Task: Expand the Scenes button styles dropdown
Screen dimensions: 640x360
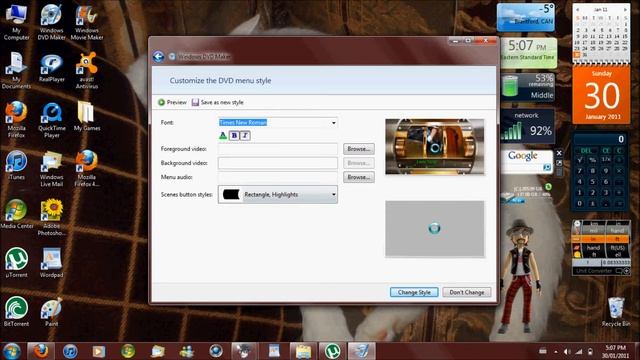Action: [x=278, y=194]
